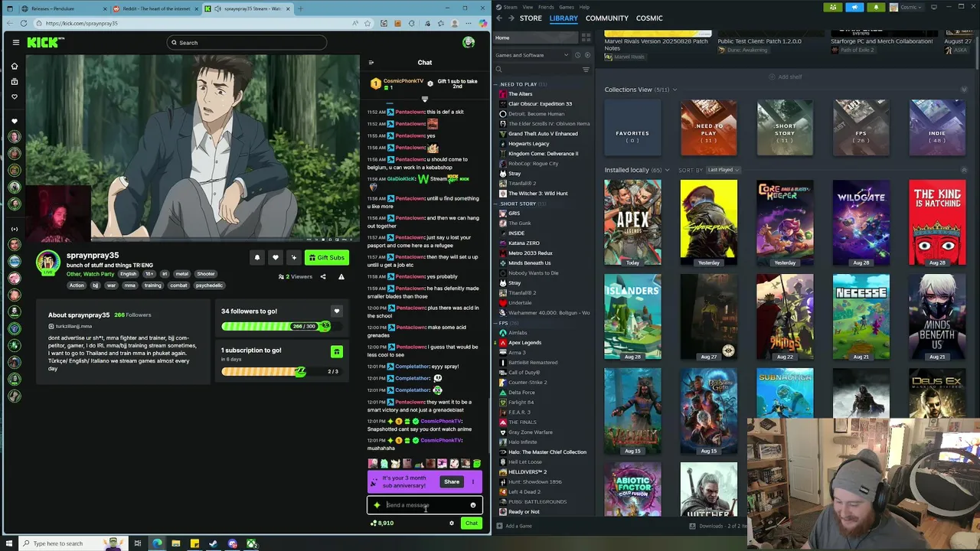Open the FPS collection tile
The image size is (980, 551).
click(x=861, y=128)
